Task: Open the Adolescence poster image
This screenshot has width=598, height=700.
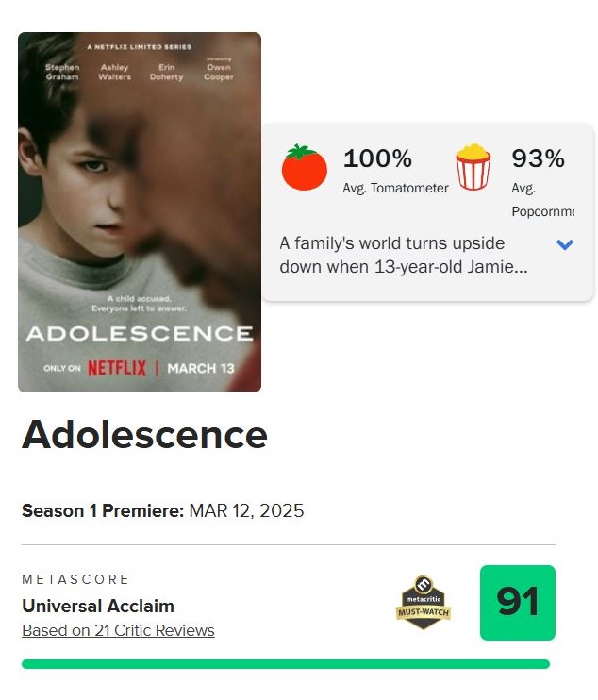Action: (140, 211)
